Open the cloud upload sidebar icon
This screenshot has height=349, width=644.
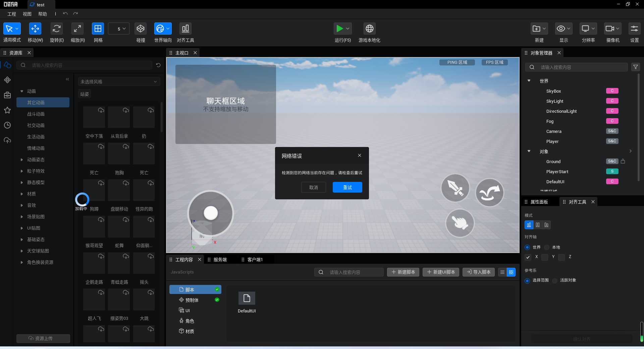(7, 140)
